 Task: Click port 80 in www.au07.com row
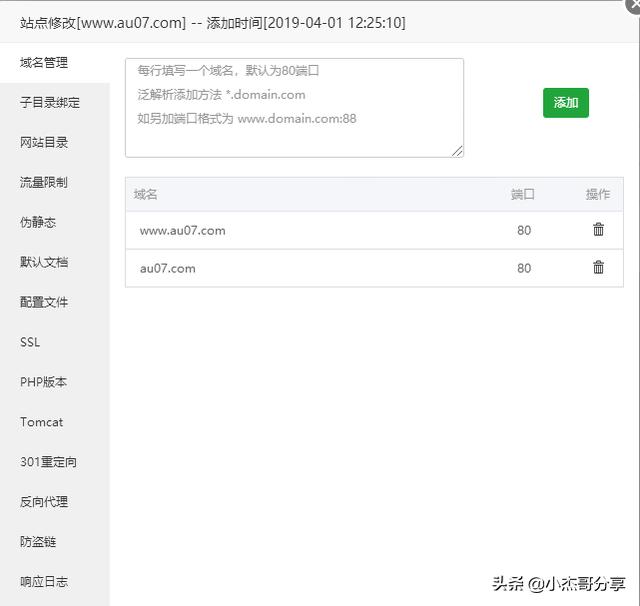[x=524, y=231]
